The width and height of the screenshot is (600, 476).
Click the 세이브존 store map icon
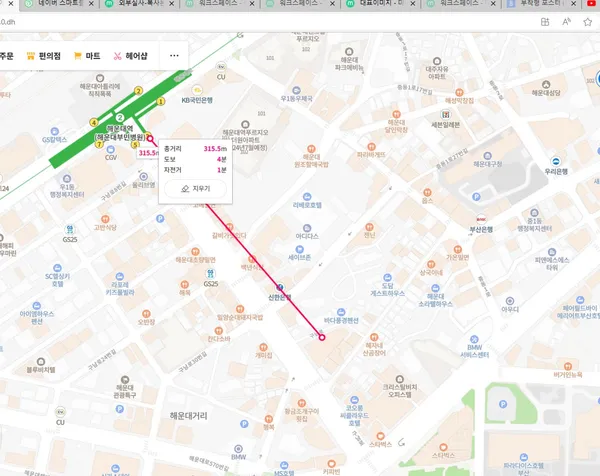point(300,249)
